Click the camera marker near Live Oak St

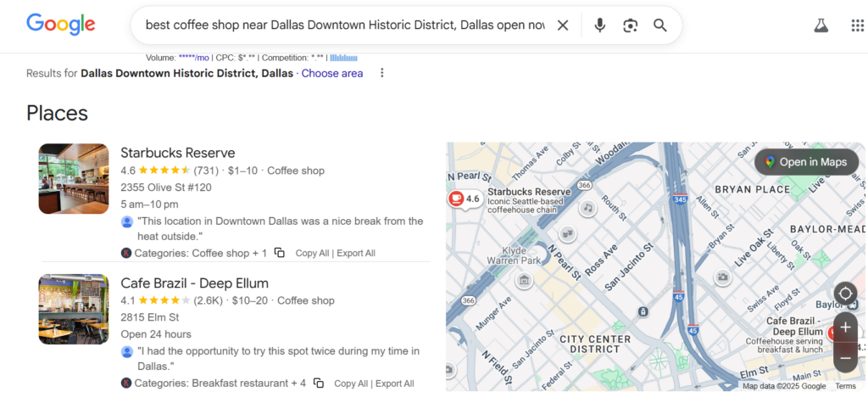[x=722, y=276]
